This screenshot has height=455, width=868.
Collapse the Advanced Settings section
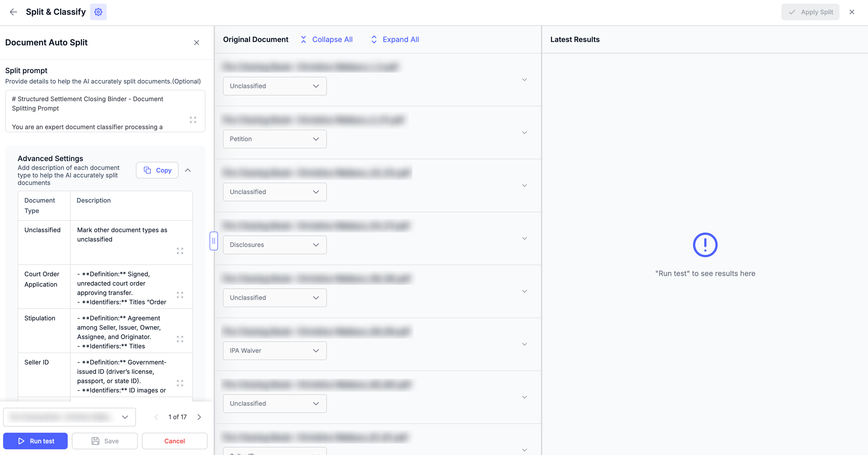[188, 170]
